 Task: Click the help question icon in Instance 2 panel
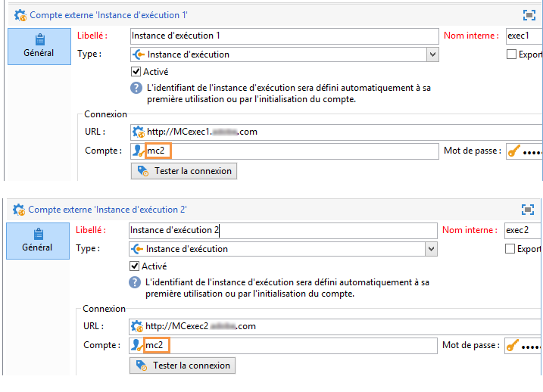(x=135, y=282)
